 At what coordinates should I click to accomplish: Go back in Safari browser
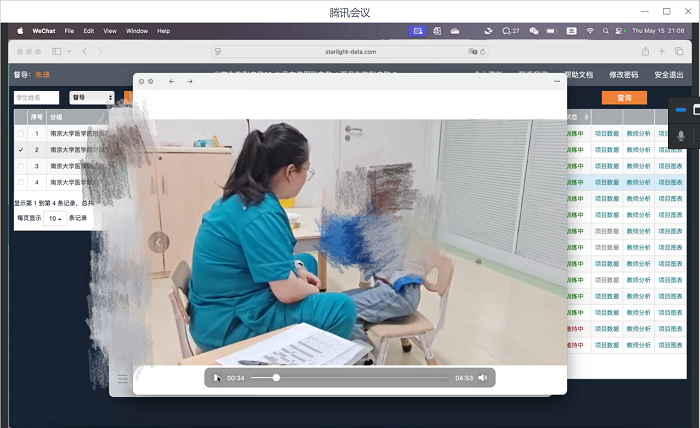tap(84, 51)
